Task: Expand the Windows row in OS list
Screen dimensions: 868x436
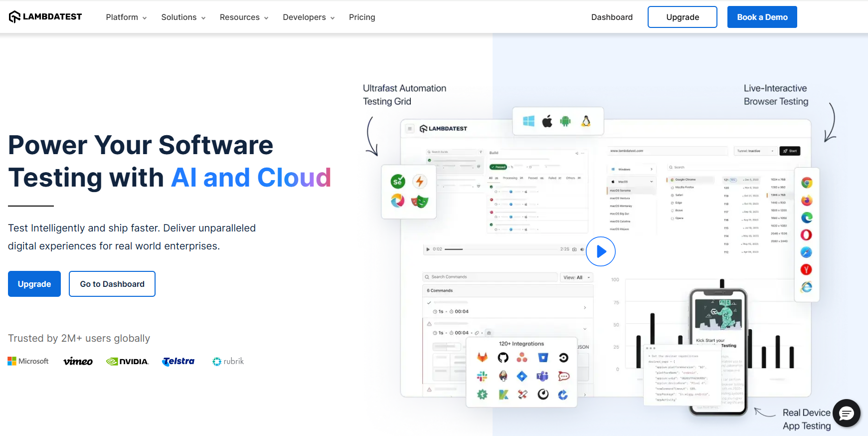Action: (631, 169)
